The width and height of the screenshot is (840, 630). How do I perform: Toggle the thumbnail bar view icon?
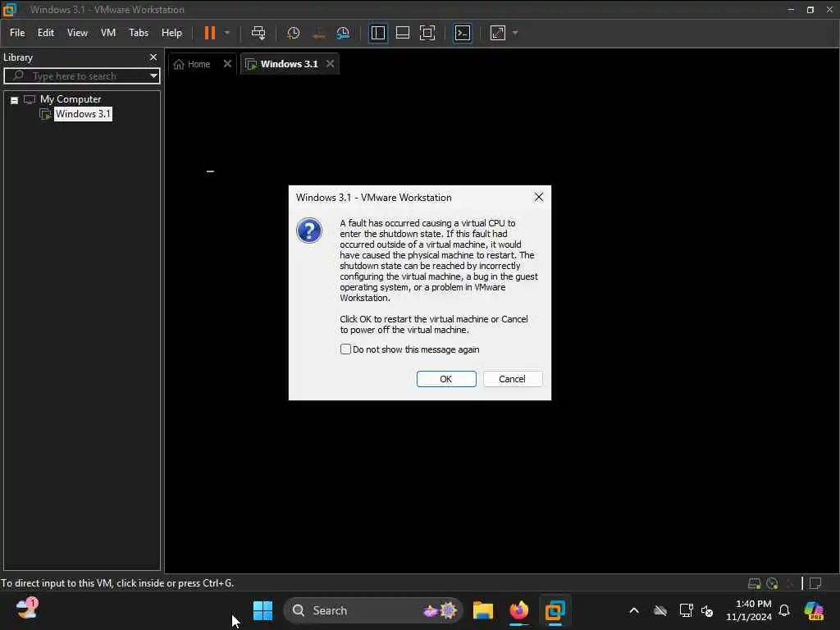click(x=402, y=33)
